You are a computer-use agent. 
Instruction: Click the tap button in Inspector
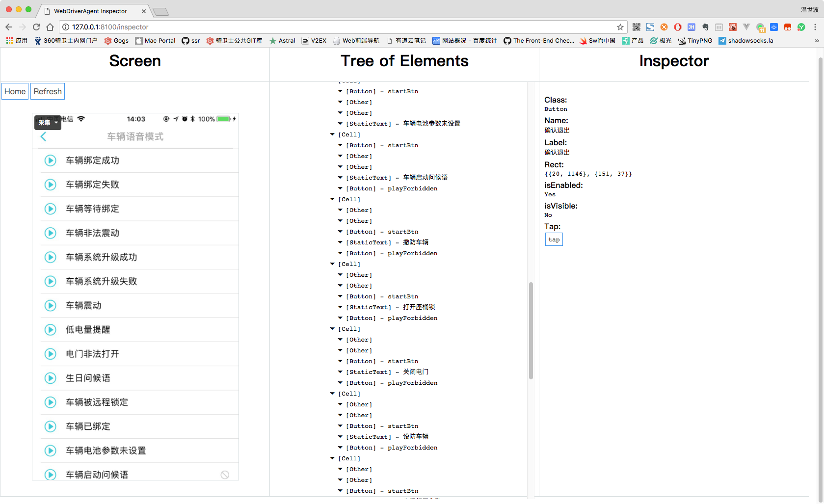click(554, 239)
